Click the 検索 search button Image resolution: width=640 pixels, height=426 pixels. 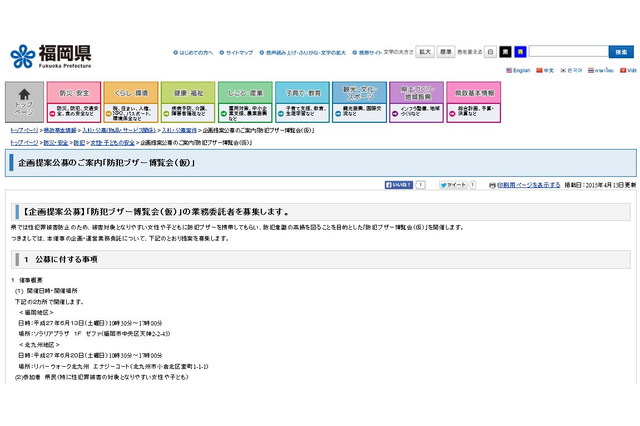(621, 52)
